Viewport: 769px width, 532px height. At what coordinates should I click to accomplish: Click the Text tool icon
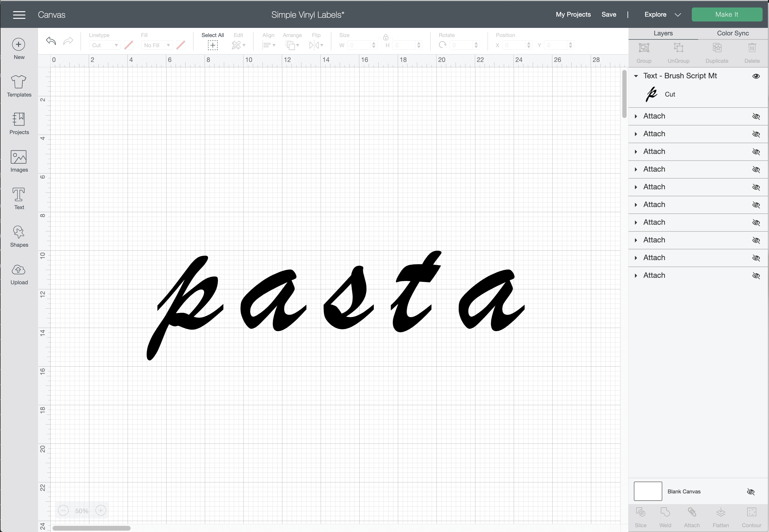tap(19, 195)
